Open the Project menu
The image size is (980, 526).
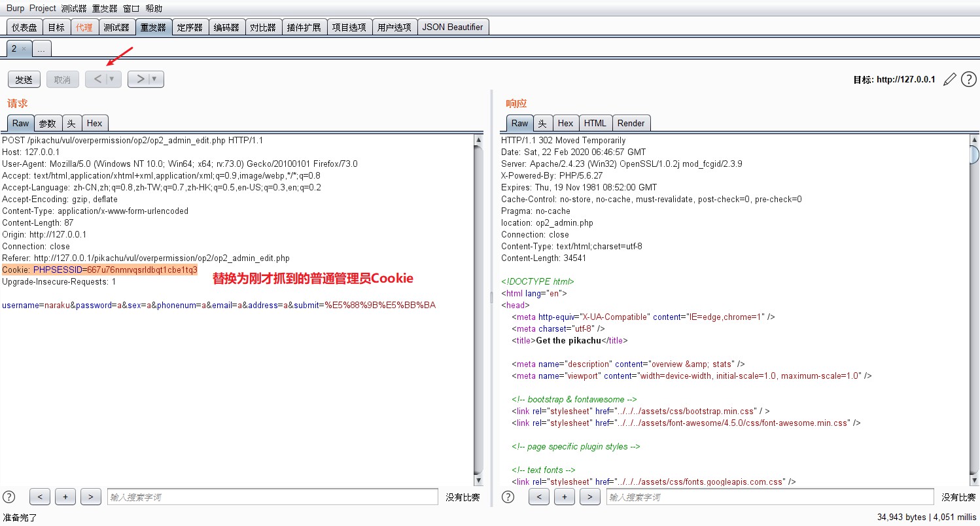(43, 9)
